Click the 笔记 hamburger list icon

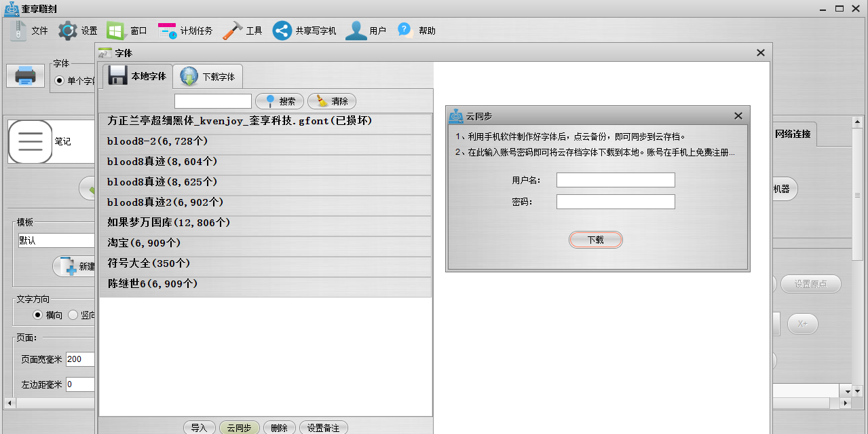tap(30, 141)
